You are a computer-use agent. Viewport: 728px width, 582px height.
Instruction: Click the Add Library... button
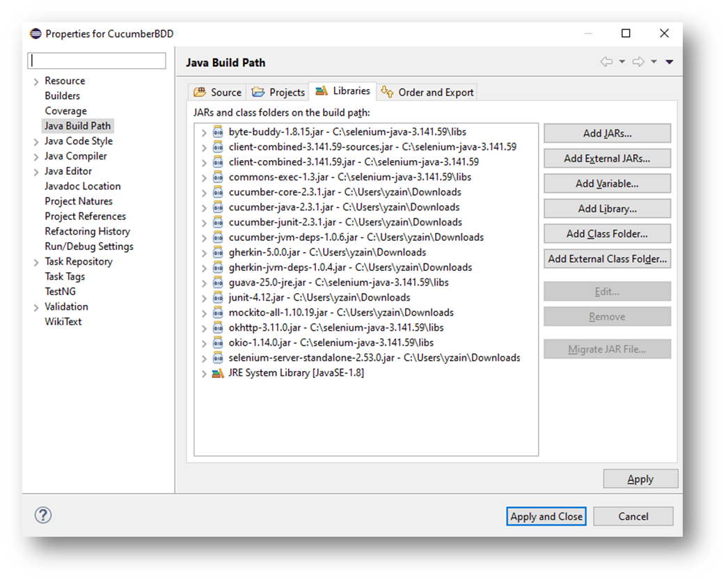[x=608, y=209]
